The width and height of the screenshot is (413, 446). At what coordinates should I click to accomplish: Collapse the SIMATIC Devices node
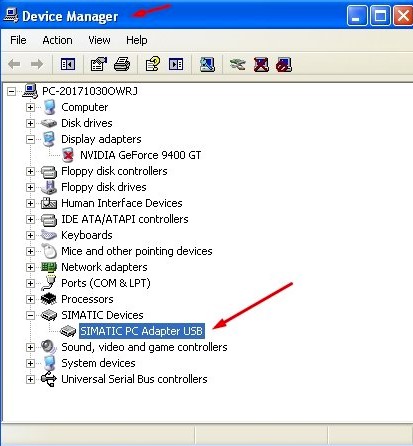point(30,315)
